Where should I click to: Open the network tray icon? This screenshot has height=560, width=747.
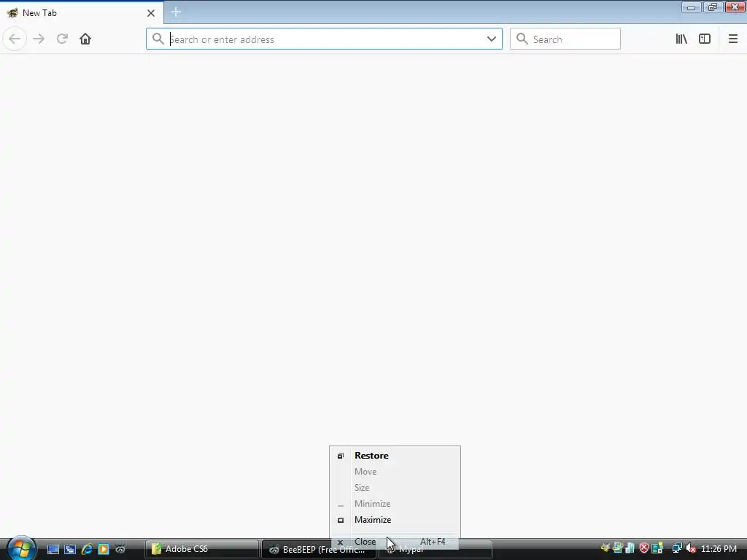click(x=677, y=548)
